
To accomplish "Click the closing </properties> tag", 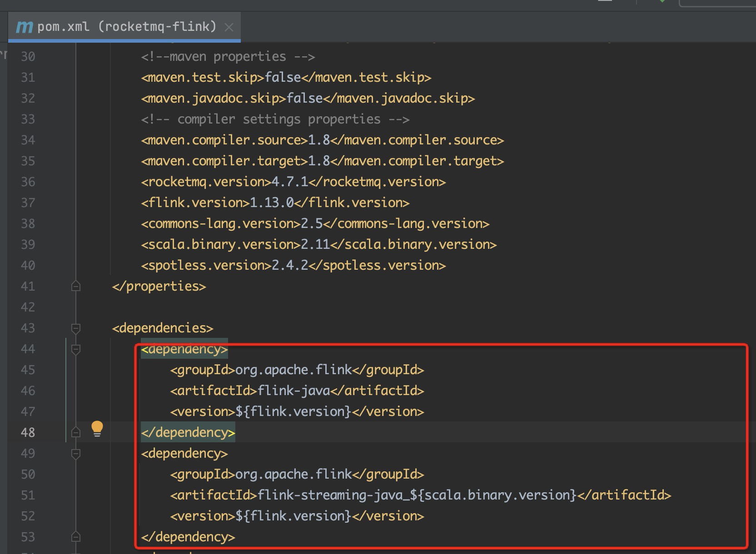I will (159, 286).
